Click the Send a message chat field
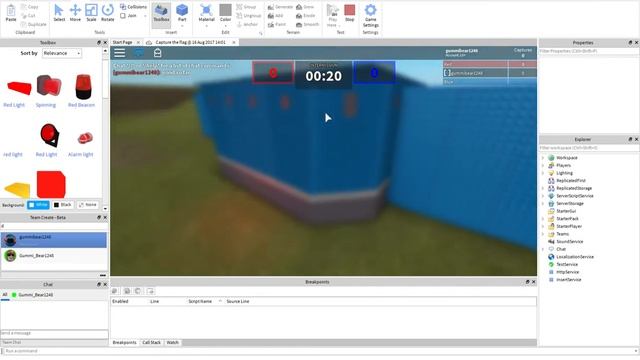The height and width of the screenshot is (360, 640). click(x=54, y=333)
